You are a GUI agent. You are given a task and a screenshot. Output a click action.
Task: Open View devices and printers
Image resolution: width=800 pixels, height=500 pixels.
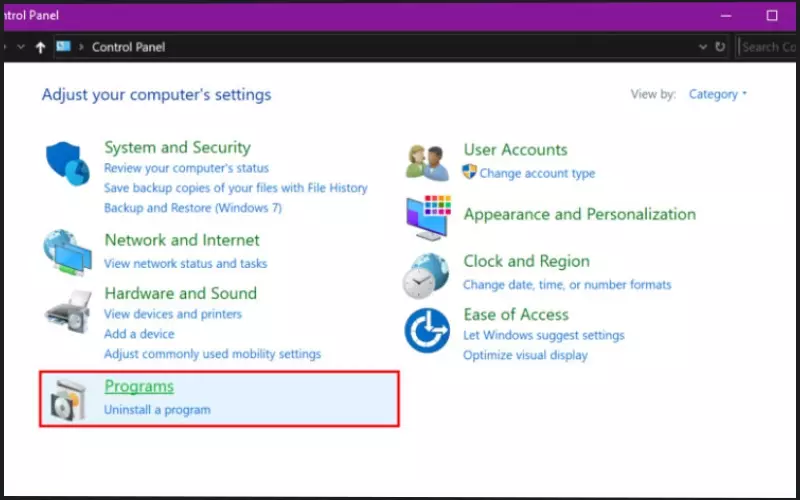click(x=173, y=314)
